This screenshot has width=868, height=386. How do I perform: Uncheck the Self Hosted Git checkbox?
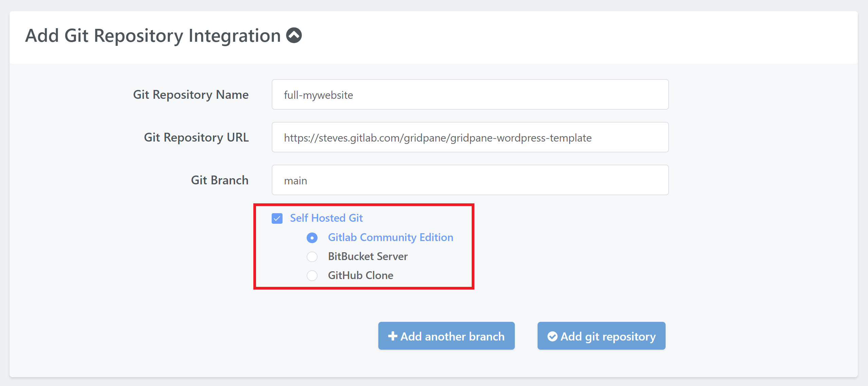tap(277, 218)
